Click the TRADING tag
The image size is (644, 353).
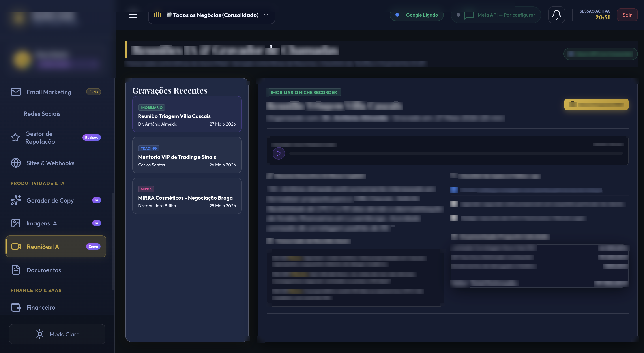click(148, 148)
